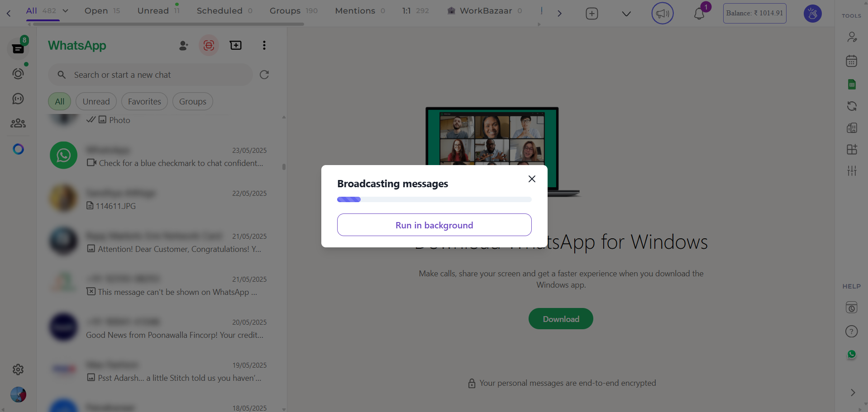Open the add widgets grid tool icon
Image resolution: width=868 pixels, height=412 pixels.
coord(852,149)
